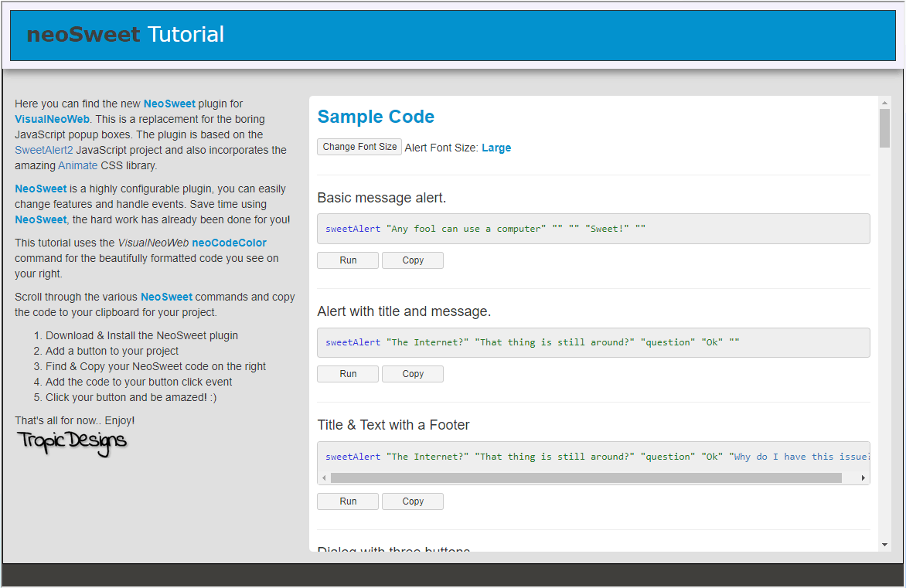Click the 'Large' font size value
The height and width of the screenshot is (588, 906).
point(496,148)
